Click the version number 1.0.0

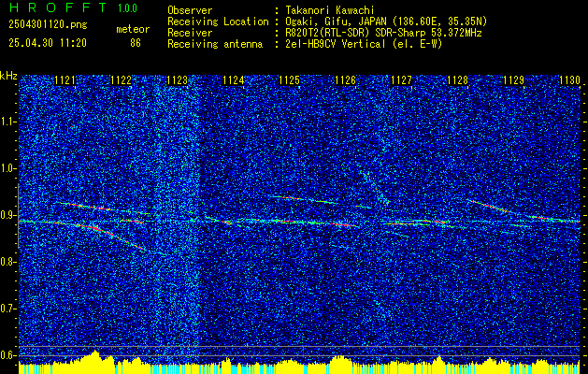(127, 8)
